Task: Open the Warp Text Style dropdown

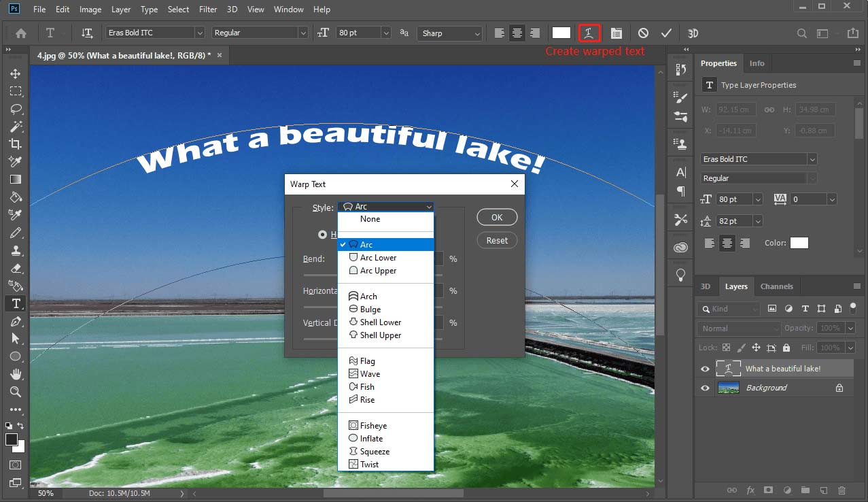Action: [x=385, y=207]
